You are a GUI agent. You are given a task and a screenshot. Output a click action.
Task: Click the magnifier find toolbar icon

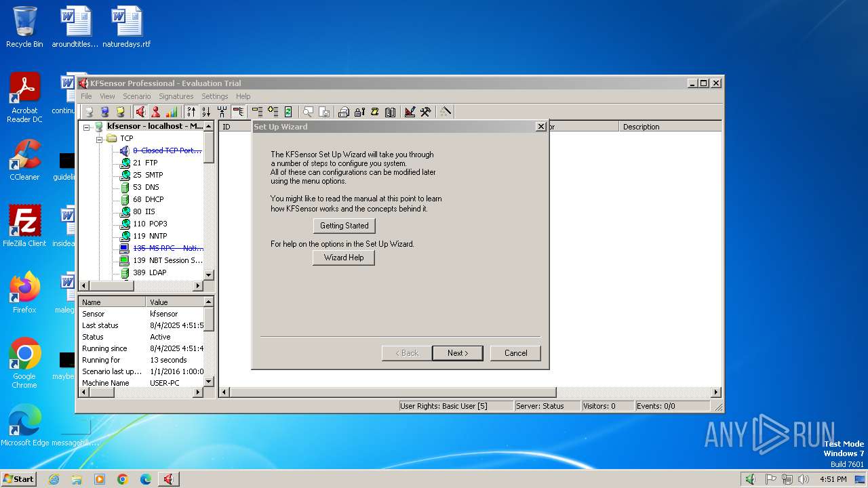click(x=308, y=112)
